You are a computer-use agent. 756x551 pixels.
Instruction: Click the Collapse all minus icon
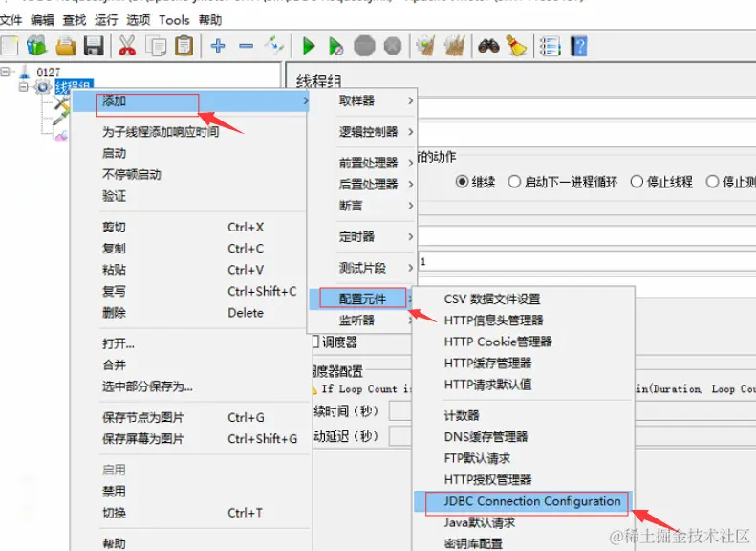[x=246, y=46]
